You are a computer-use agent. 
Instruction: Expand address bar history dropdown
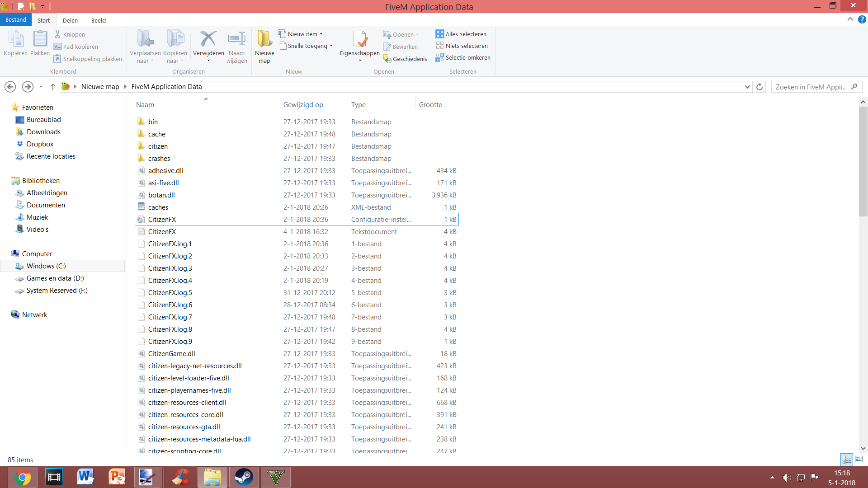747,87
